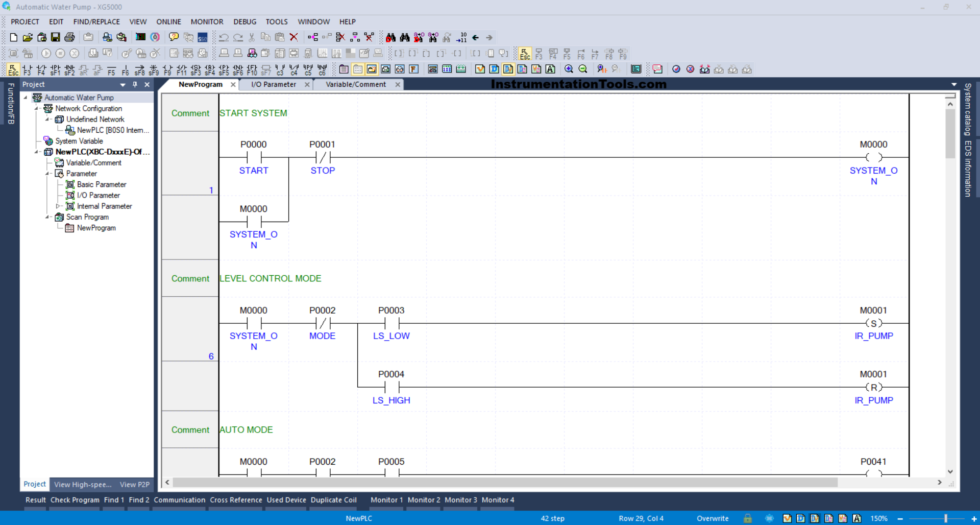The image size is (980, 525).
Task: Click the Print icon in toolbar
Action: (69, 37)
